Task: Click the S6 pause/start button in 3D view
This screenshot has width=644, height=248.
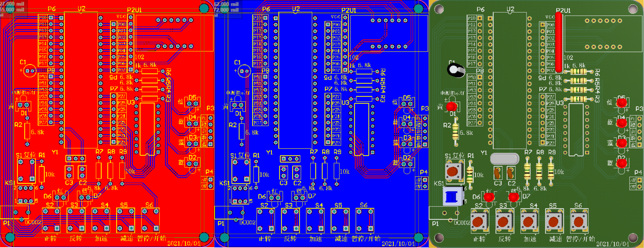Action: click(579, 221)
